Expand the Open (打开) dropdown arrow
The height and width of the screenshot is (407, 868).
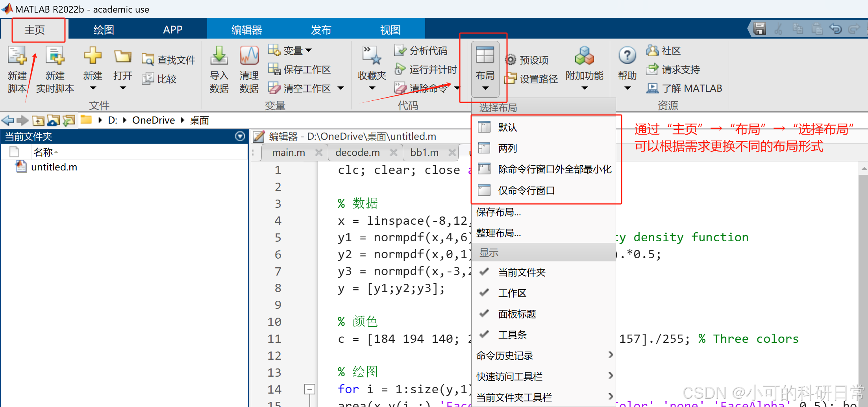[122, 88]
